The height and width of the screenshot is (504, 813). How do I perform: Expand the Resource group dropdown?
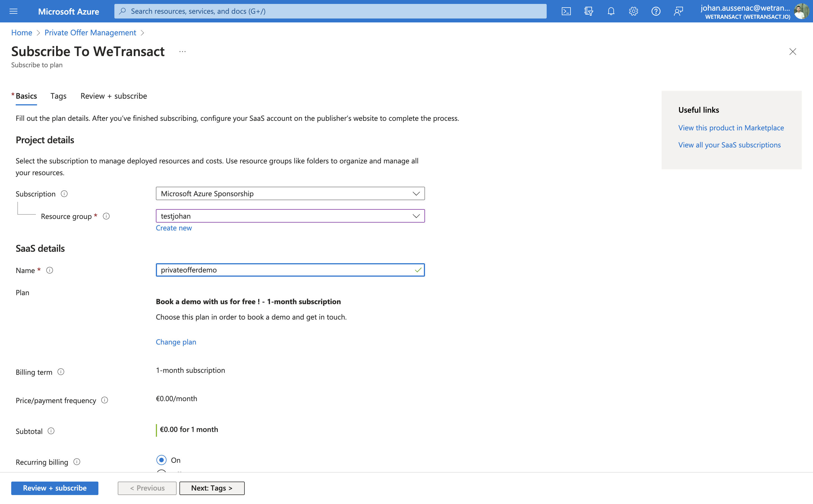click(x=290, y=216)
